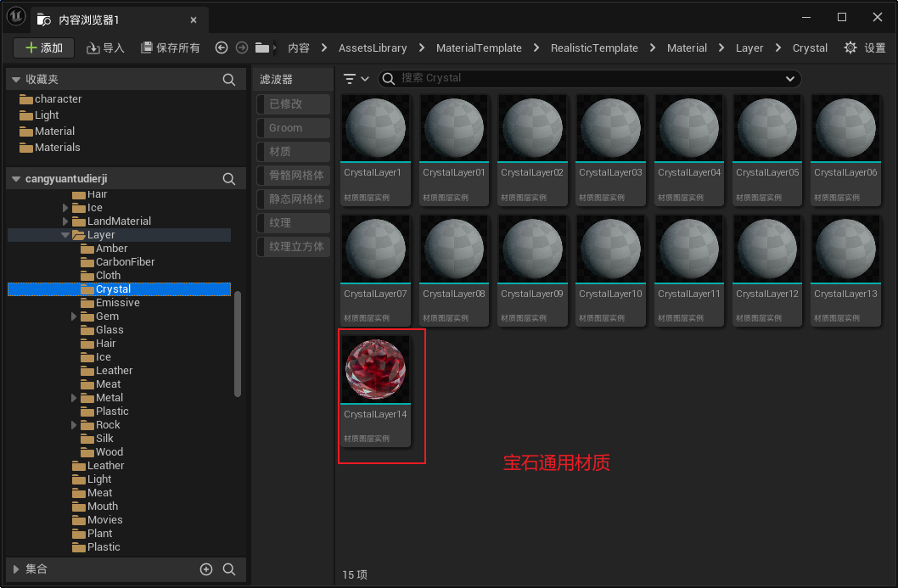Open the filter options dropdown menu
The image size is (898, 588).
click(x=356, y=79)
